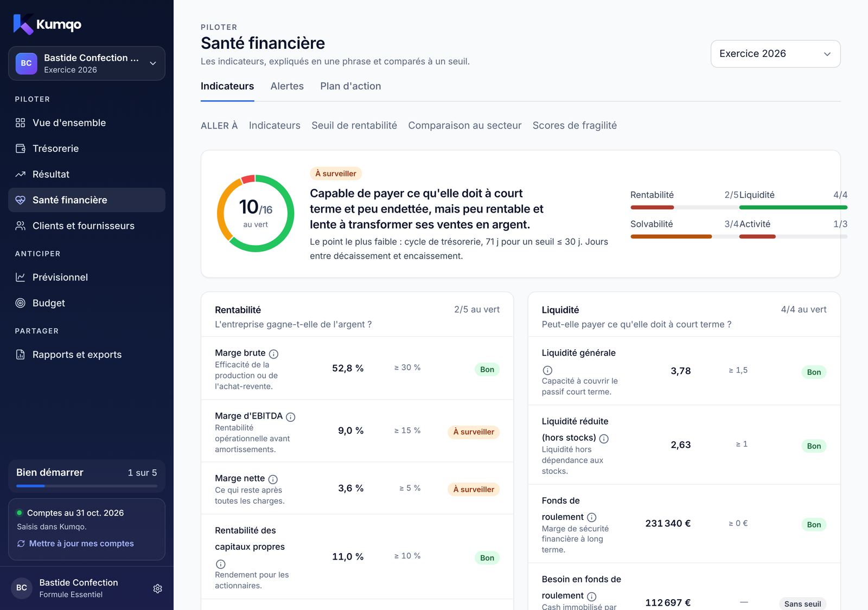868x610 pixels.
Task: Open the Plan d'action tab
Action: (x=350, y=86)
